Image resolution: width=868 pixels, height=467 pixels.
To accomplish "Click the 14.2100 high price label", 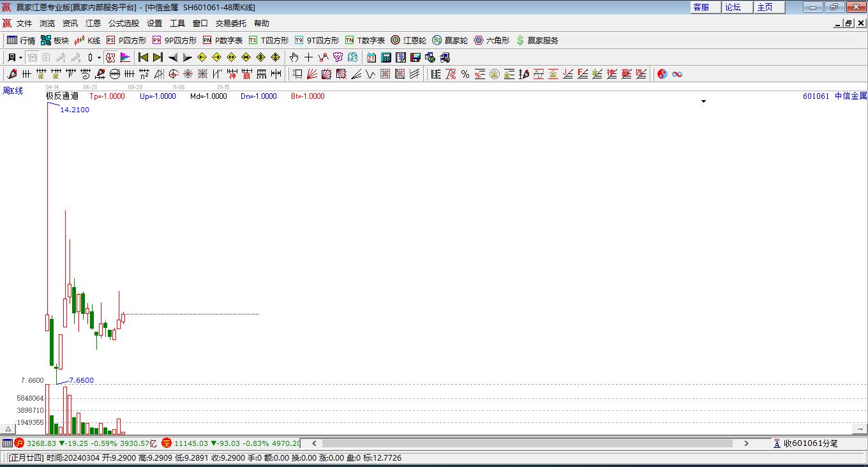I will [75, 110].
